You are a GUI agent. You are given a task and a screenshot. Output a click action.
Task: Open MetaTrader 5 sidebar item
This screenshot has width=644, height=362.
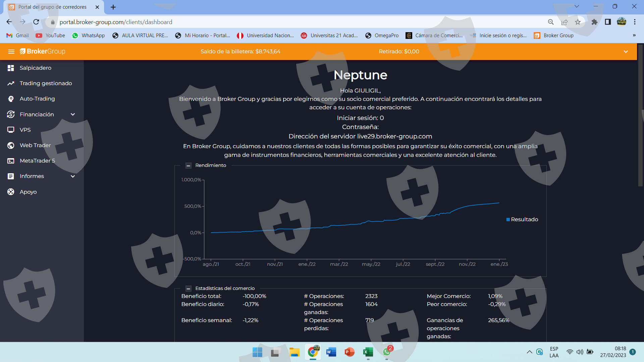tap(37, 161)
